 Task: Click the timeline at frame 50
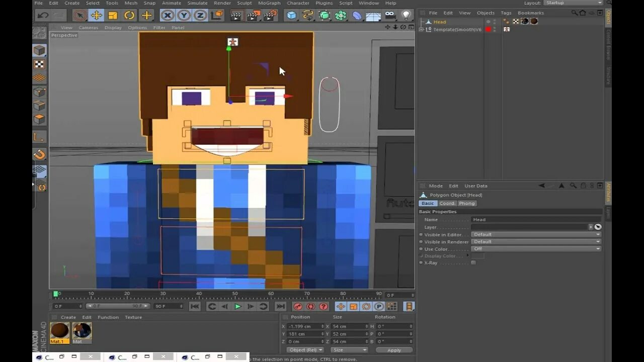(x=235, y=294)
